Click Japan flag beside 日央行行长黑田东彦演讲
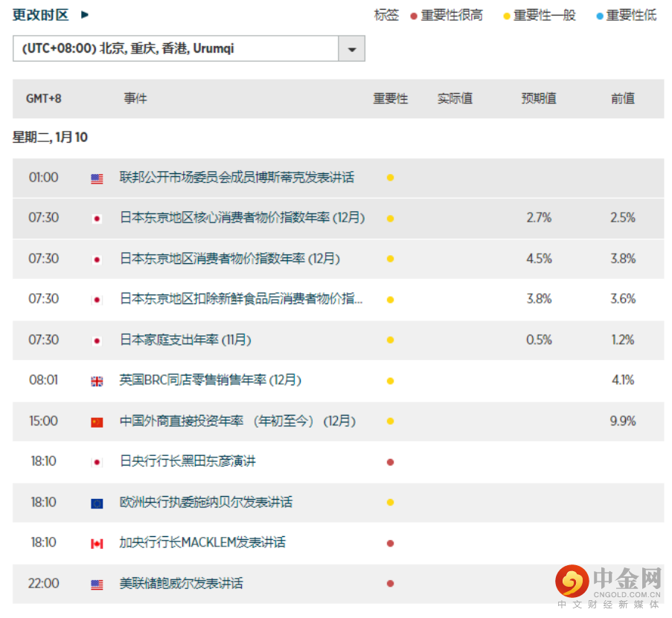The image size is (672, 618). [x=97, y=463]
